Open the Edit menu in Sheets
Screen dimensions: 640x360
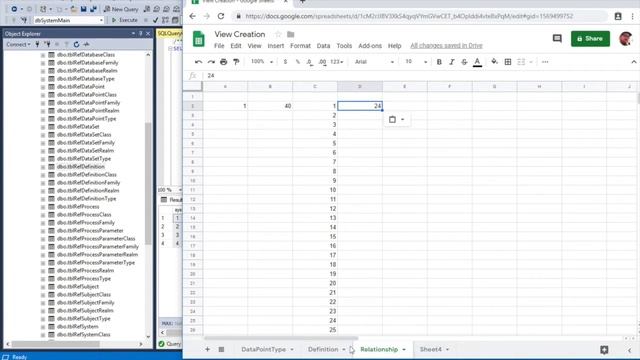236,46
